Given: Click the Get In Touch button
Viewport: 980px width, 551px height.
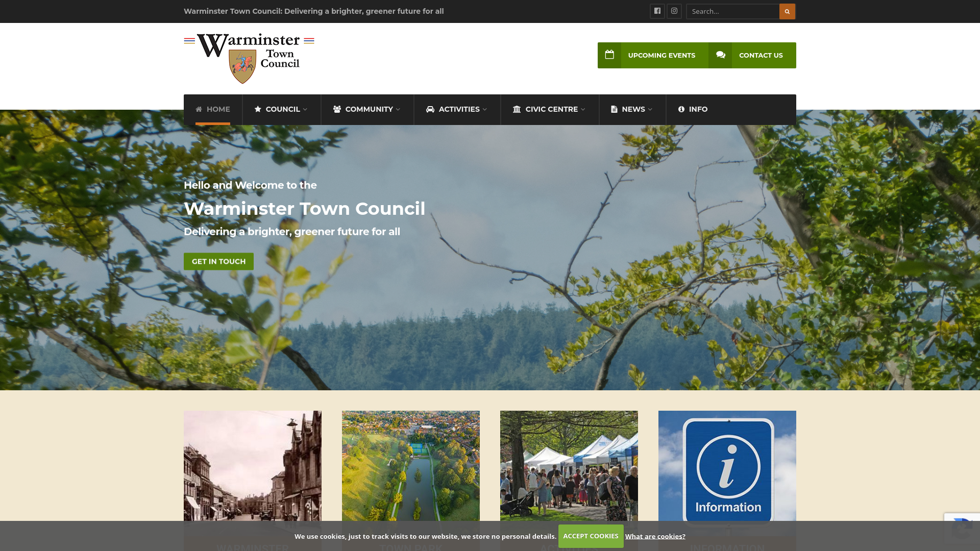Looking at the screenshot, I should (x=218, y=261).
